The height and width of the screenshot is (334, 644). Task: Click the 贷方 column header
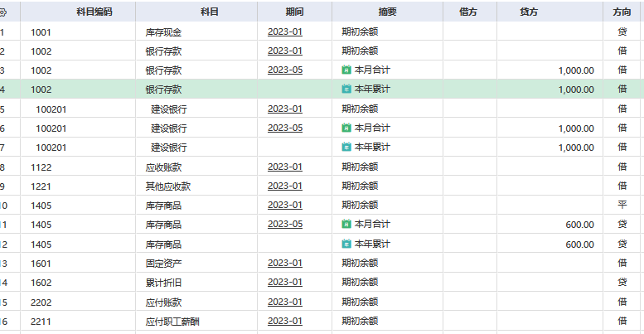pos(528,12)
